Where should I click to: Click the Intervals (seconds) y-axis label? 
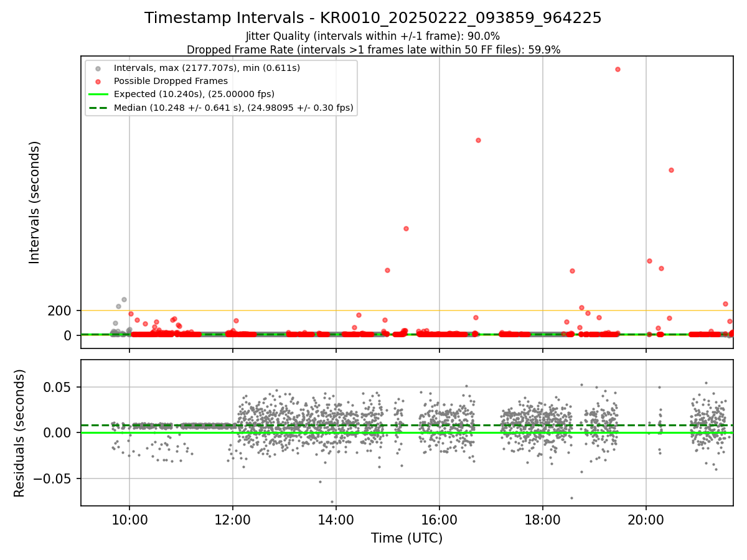click(x=35, y=202)
